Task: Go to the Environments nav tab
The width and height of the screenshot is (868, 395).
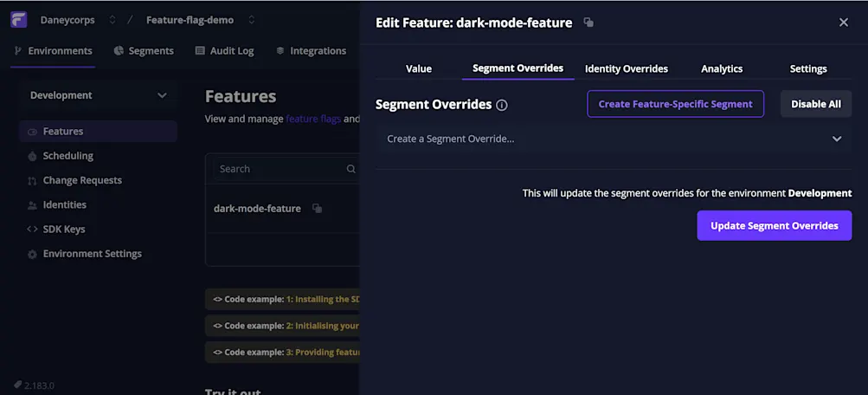Action: pos(53,51)
